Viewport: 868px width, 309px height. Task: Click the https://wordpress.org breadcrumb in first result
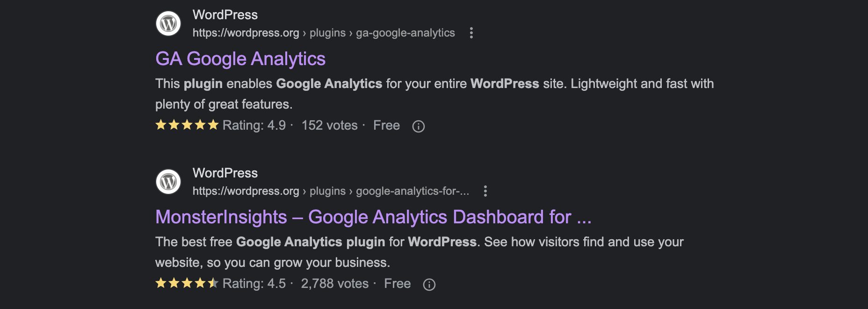(x=246, y=33)
